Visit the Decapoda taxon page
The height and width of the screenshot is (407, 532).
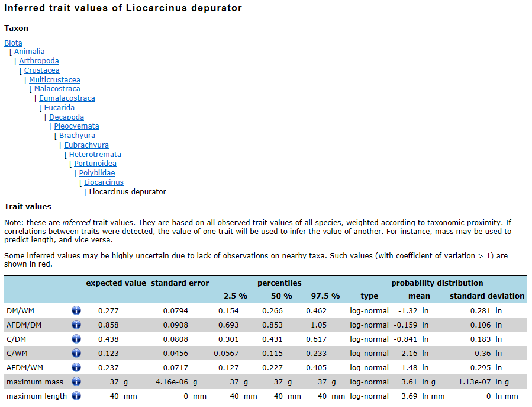(66, 117)
